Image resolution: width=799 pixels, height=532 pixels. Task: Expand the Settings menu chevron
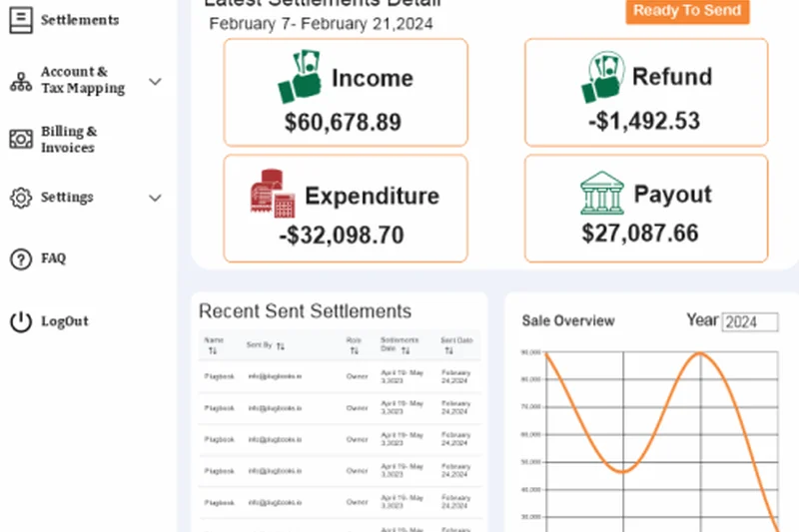155,198
